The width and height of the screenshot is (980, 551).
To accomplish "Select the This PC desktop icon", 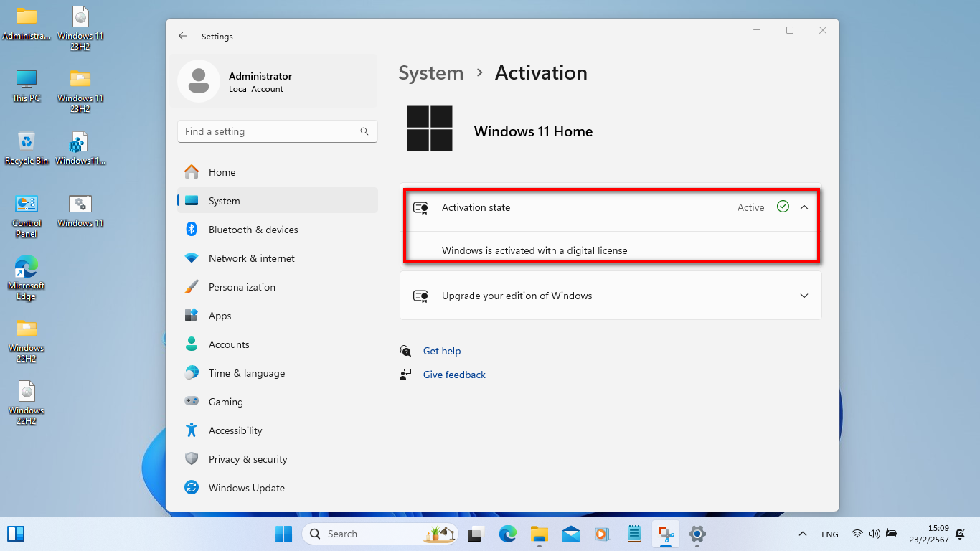I will click(x=27, y=85).
